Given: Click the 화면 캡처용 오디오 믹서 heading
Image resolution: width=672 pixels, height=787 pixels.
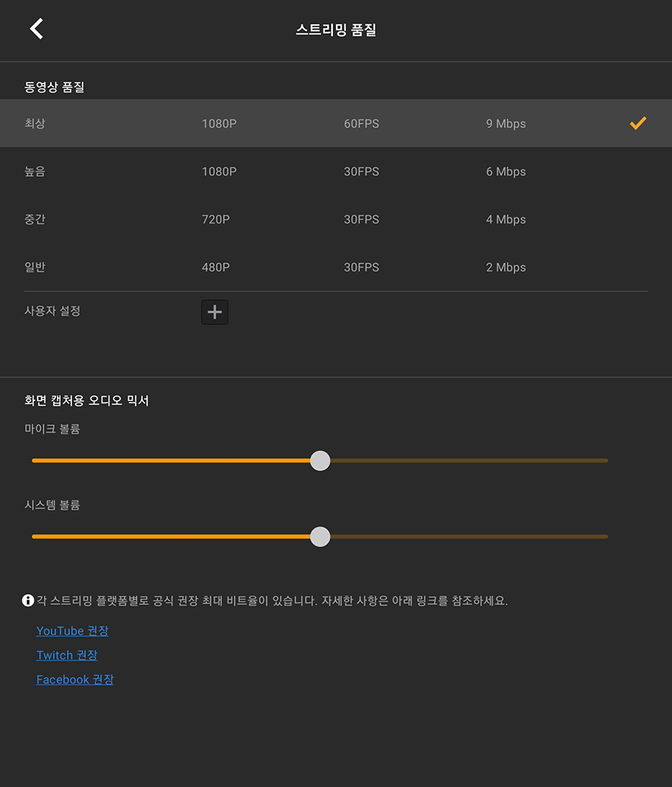Looking at the screenshot, I should [x=86, y=400].
